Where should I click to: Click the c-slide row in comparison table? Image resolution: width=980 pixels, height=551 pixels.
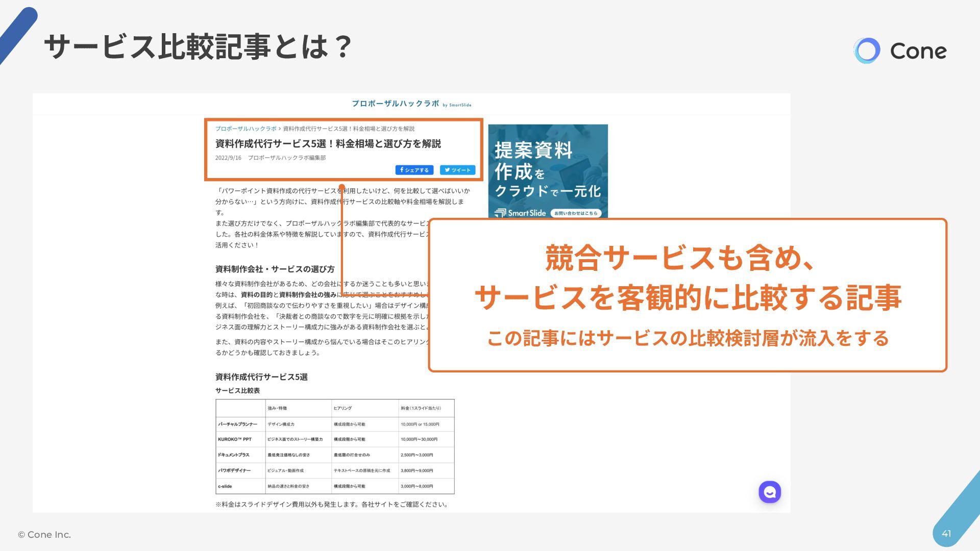pyautogui.click(x=225, y=486)
